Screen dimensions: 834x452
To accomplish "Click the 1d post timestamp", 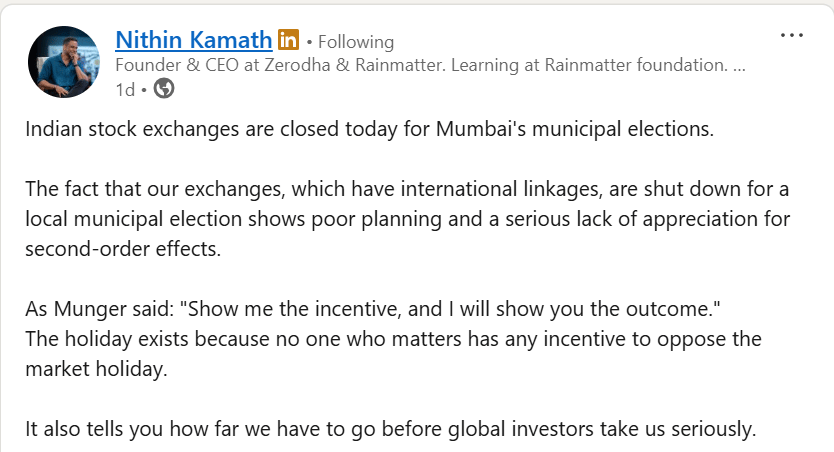I will point(125,89).
